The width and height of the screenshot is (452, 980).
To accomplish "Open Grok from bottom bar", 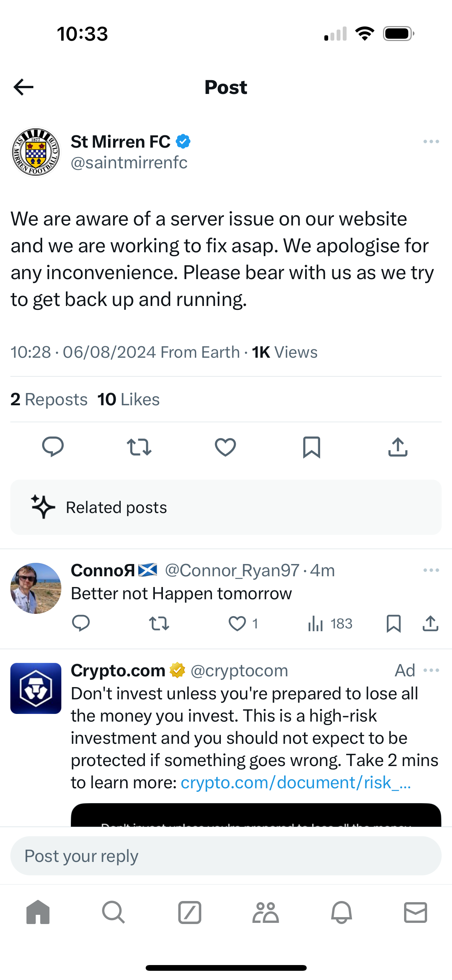I will click(190, 912).
